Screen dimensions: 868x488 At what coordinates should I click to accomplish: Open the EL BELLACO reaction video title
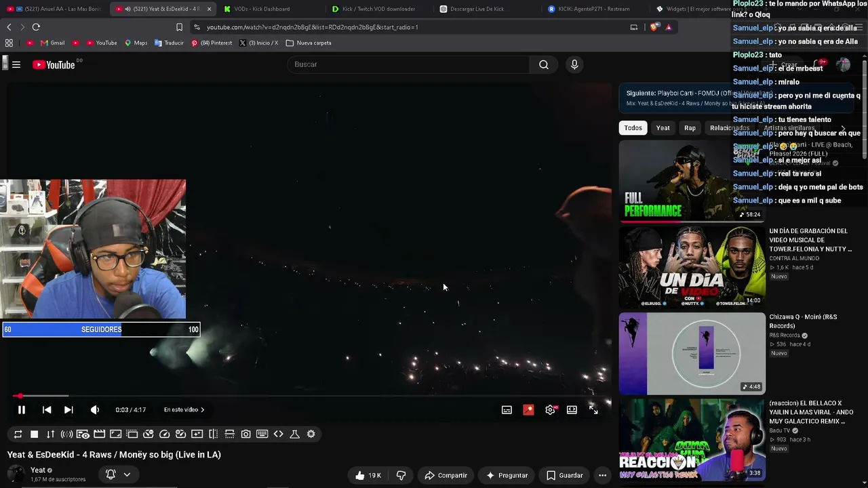(x=811, y=412)
